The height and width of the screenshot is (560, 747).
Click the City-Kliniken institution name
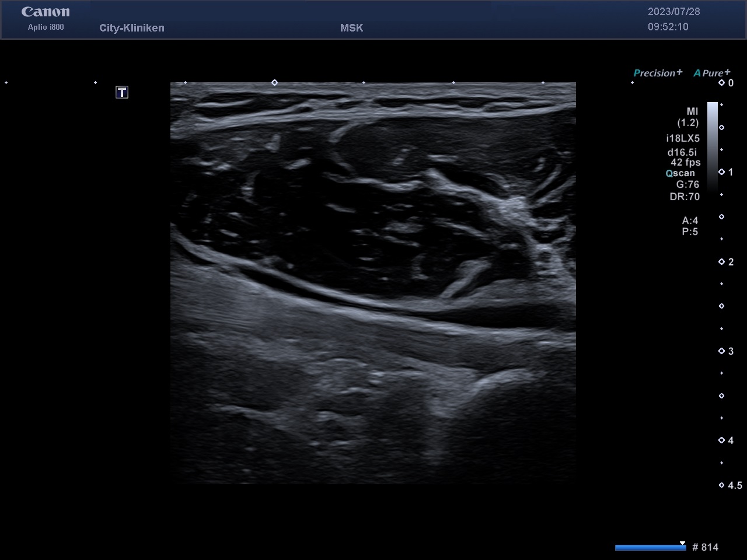click(132, 28)
